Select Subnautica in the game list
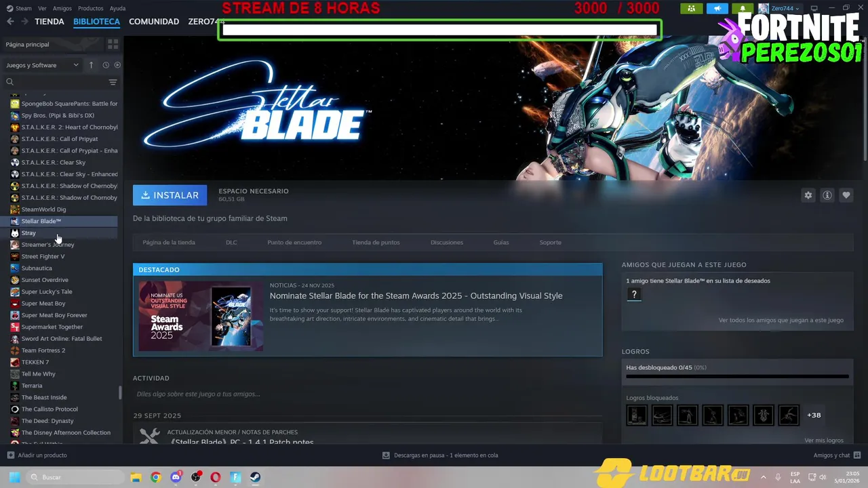The width and height of the screenshot is (868, 488). 37,268
